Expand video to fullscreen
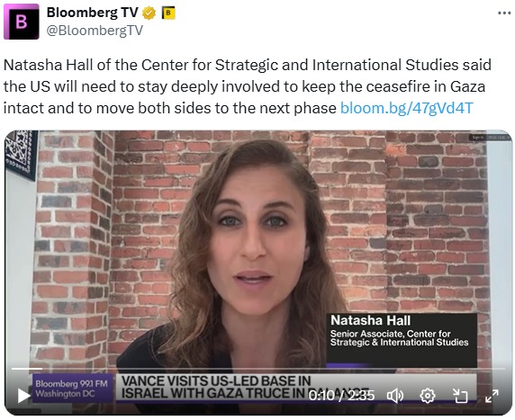The image size is (515, 420). coord(492,396)
